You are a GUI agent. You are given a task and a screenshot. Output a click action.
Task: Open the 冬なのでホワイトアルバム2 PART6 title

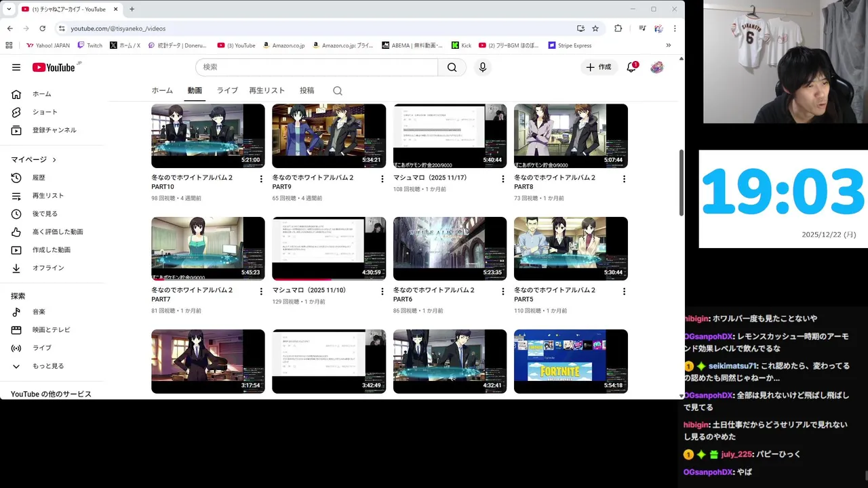point(434,294)
